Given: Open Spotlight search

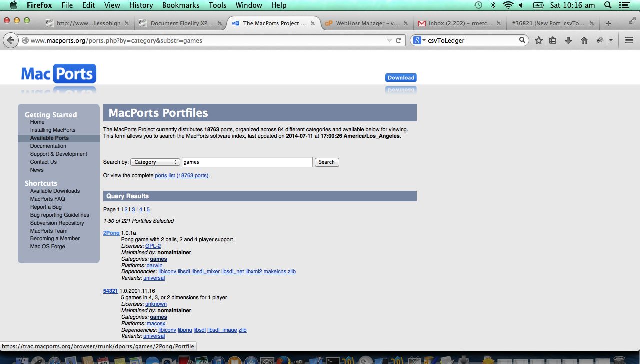Looking at the screenshot, I should click(608, 5).
